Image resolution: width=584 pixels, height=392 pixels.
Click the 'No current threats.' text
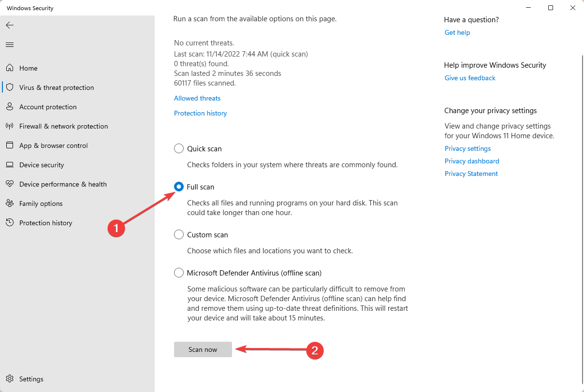point(204,43)
